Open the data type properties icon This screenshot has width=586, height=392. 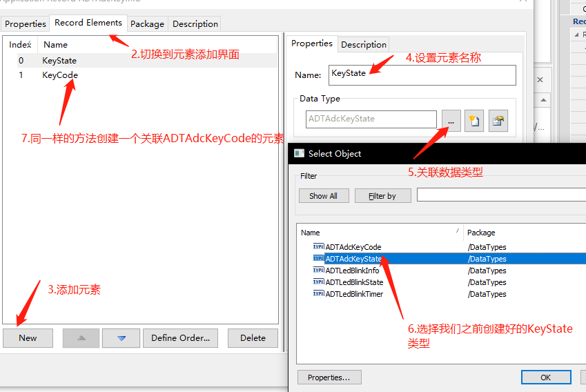[x=498, y=121]
